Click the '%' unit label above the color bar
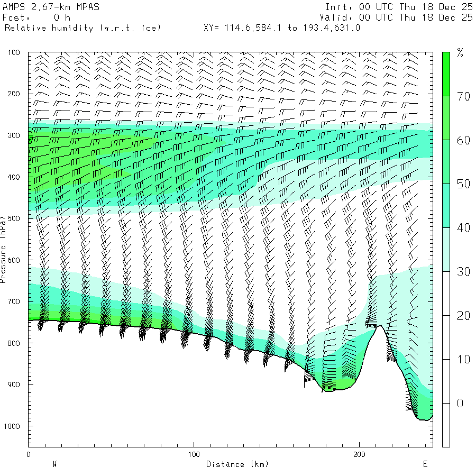The image size is (476, 476). (460, 53)
